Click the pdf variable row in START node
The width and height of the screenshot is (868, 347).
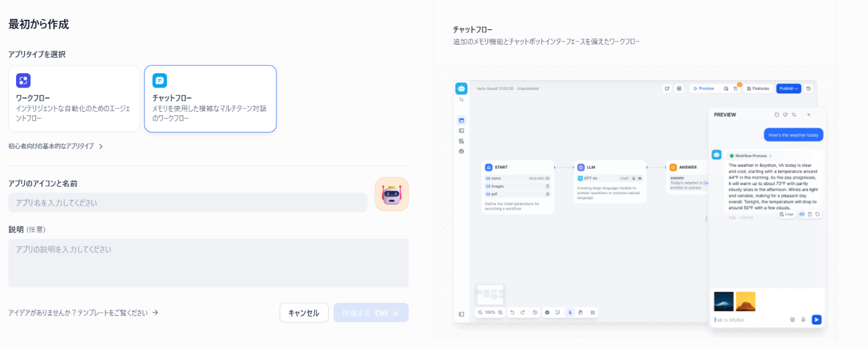pyautogui.click(x=518, y=194)
